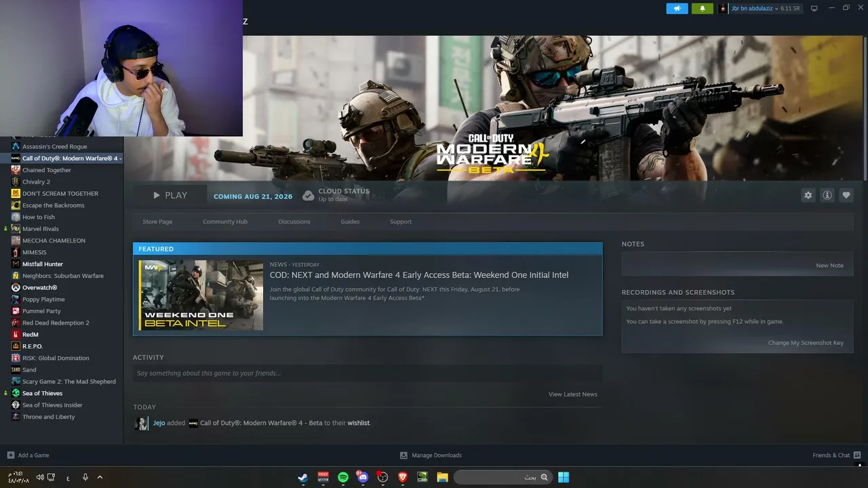Open the wishlist link in Jejo's activity

click(x=359, y=423)
